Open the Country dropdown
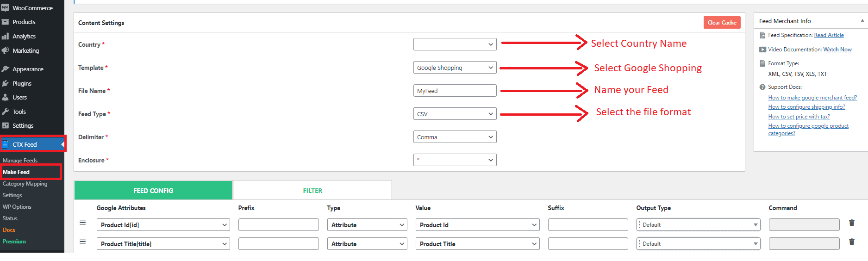This screenshot has height=261, width=868. click(455, 44)
